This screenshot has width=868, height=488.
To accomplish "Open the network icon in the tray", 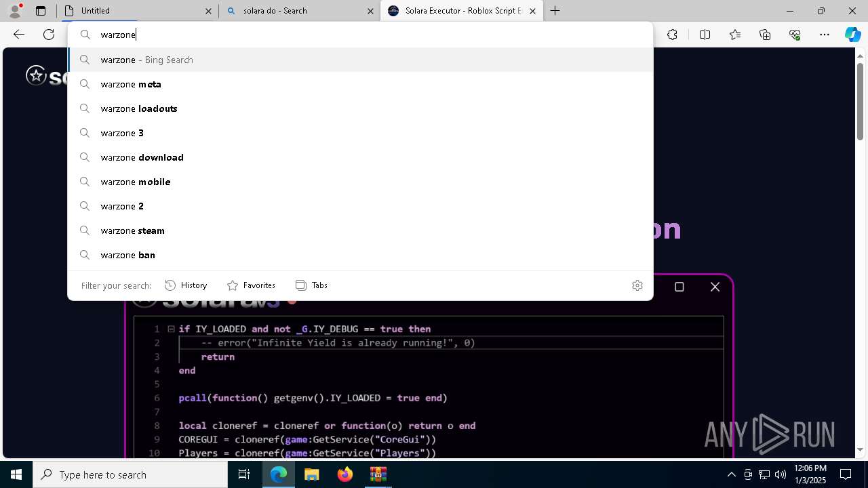I will point(764,474).
